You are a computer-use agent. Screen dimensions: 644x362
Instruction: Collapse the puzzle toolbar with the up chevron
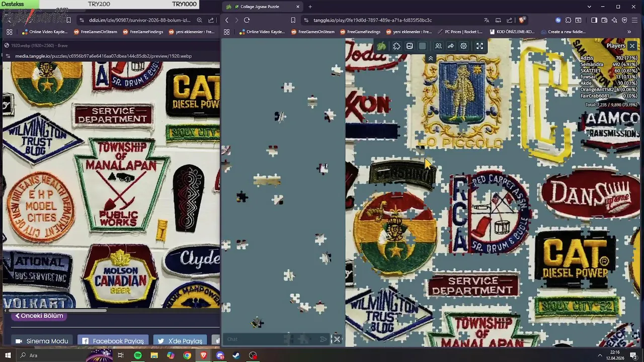431,59
